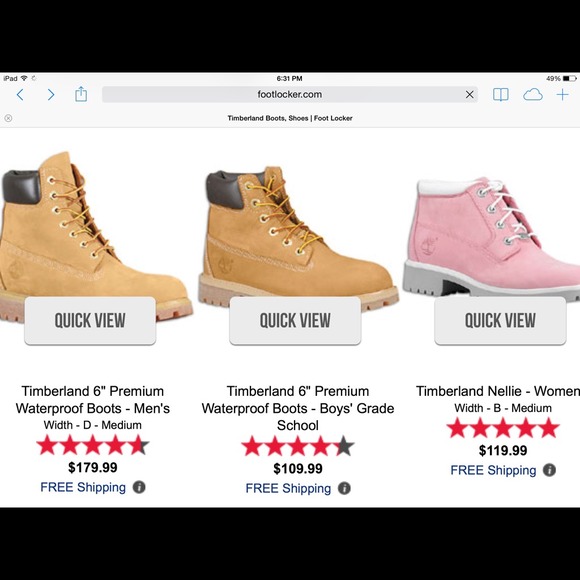Image resolution: width=580 pixels, height=580 pixels.
Task: Open iCloud Tabs cloud icon
Action: click(533, 95)
